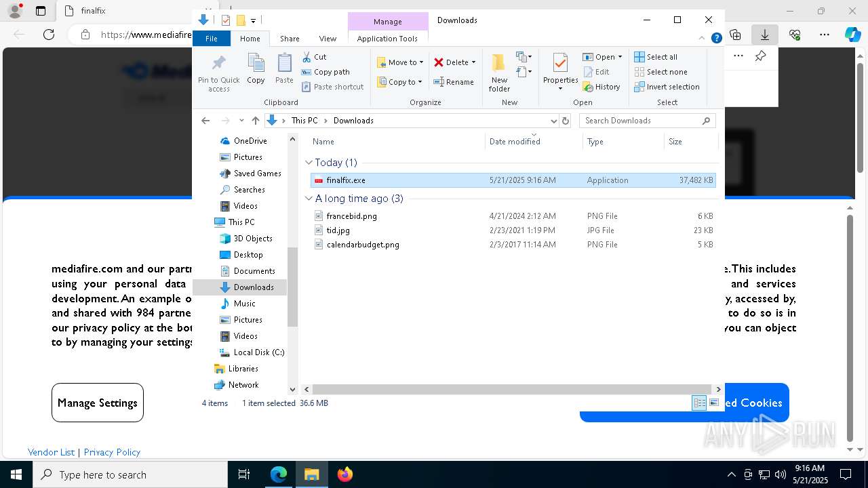Image resolution: width=868 pixels, height=488 pixels.
Task: Open Music in navigation pane
Action: (x=238, y=304)
